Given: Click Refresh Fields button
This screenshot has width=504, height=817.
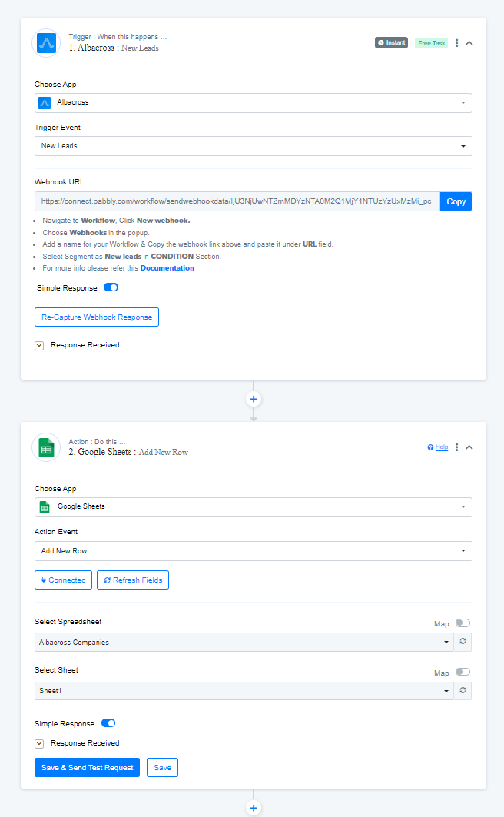Looking at the screenshot, I should (133, 580).
